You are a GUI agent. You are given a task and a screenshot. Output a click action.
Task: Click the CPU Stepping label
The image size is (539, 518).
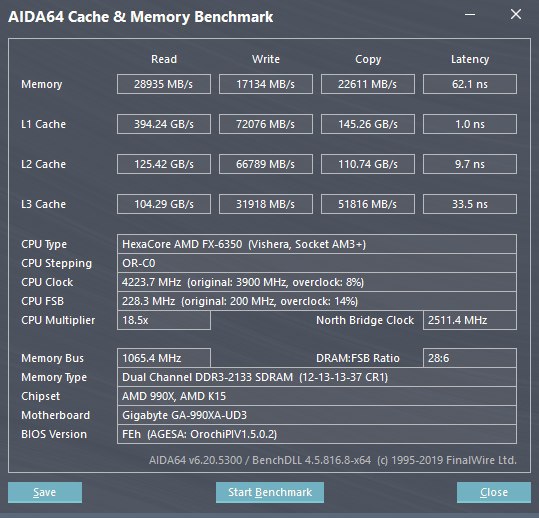[x=56, y=263]
